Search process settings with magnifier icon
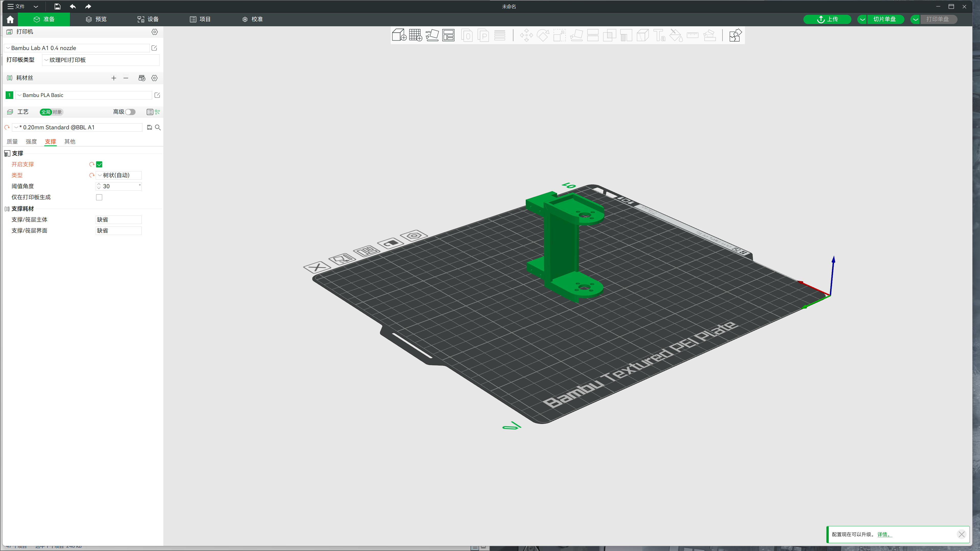The image size is (980, 551). [158, 127]
